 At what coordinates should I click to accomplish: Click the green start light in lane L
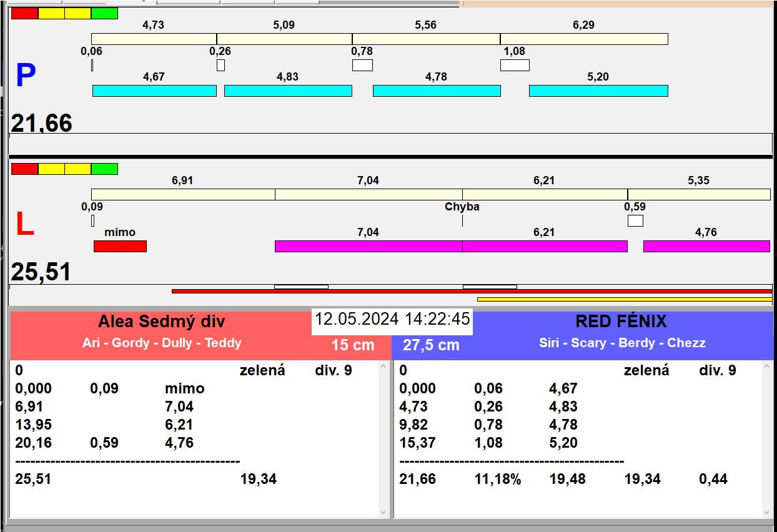pyautogui.click(x=104, y=169)
